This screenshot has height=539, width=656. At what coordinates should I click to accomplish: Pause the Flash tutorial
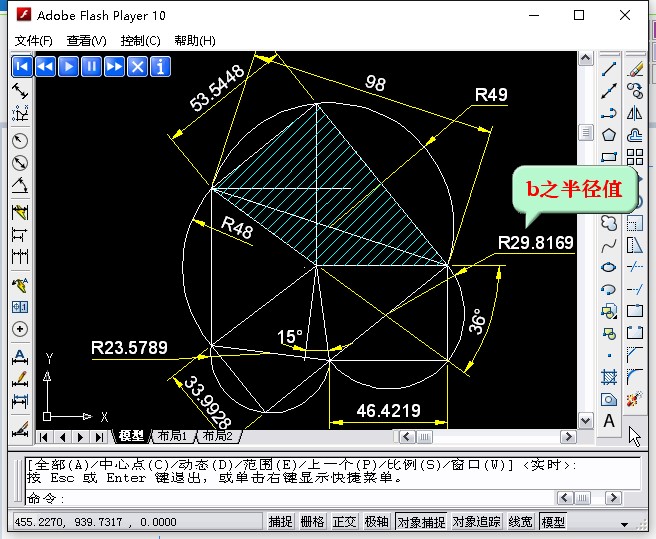point(91,67)
